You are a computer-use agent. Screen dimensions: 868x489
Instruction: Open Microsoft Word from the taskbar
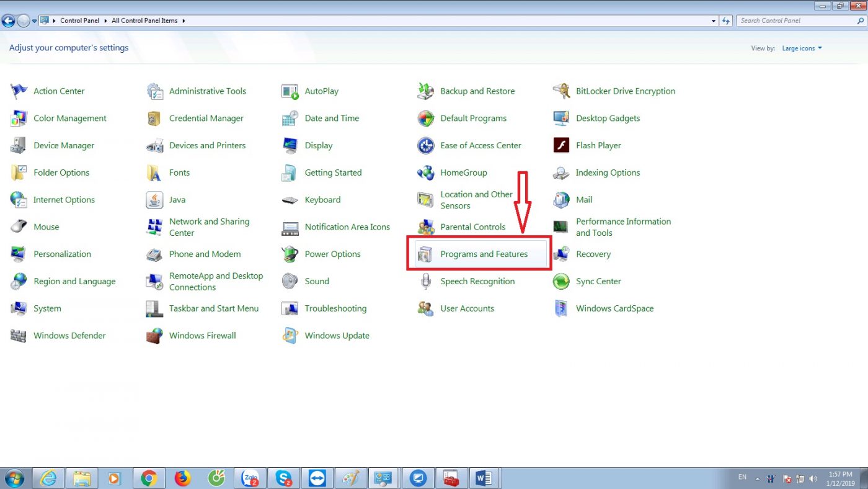[484, 478]
